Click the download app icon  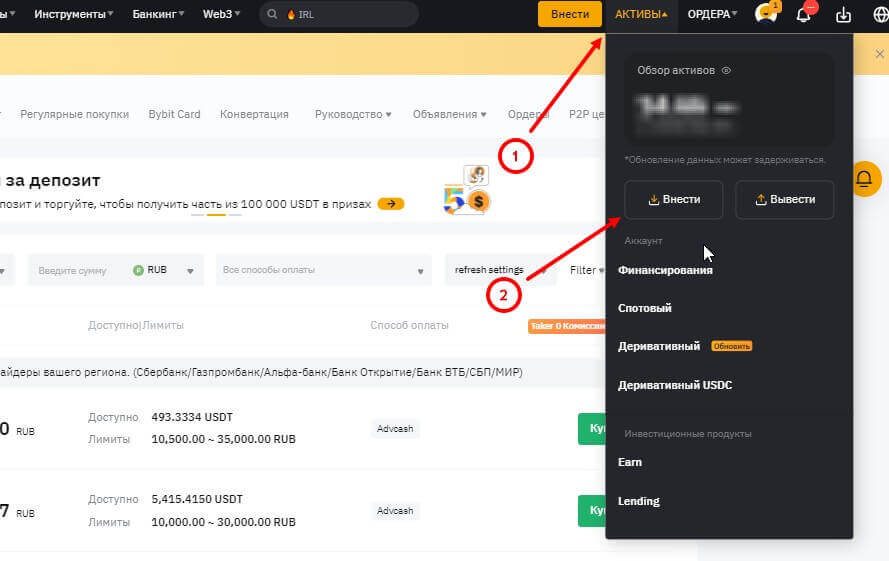(844, 14)
